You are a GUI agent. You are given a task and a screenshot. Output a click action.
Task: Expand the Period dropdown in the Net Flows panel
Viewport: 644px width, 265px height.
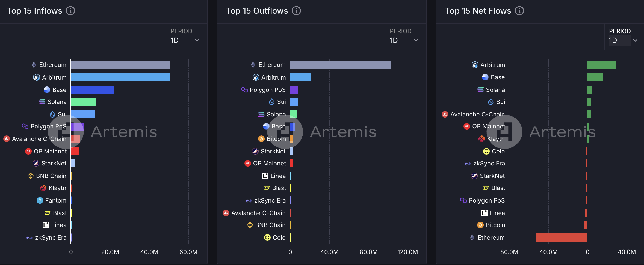[x=624, y=37]
